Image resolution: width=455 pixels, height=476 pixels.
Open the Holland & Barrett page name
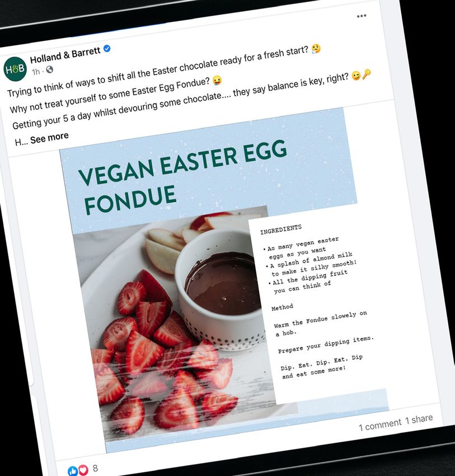pos(65,55)
